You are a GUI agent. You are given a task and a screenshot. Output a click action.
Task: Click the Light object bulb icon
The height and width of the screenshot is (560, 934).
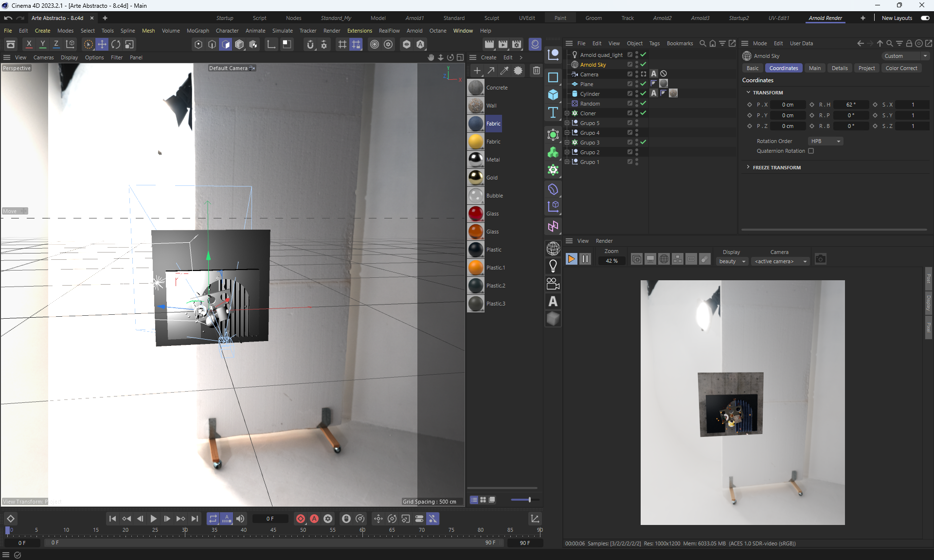click(553, 266)
